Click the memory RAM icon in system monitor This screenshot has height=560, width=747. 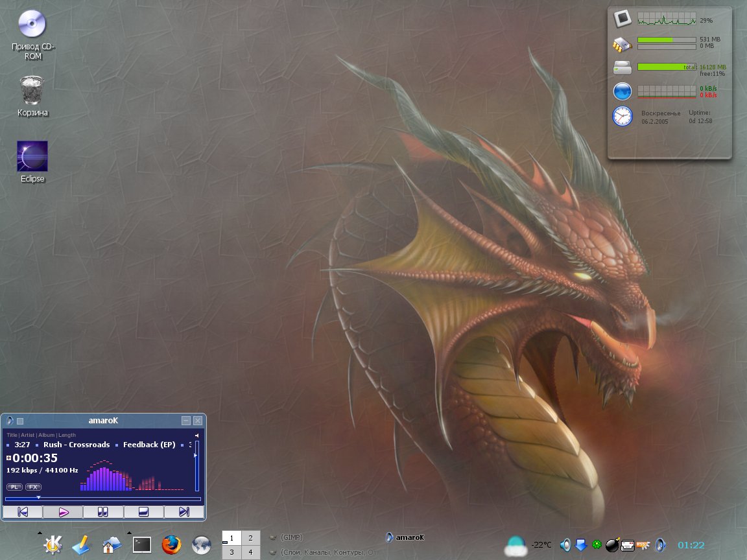[622, 44]
